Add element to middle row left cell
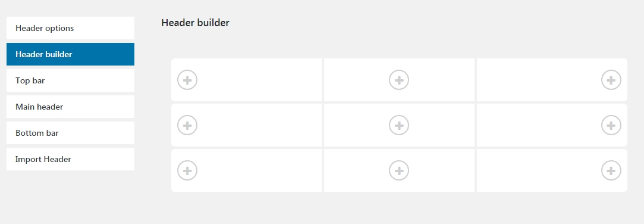The height and width of the screenshot is (224, 644). click(187, 125)
